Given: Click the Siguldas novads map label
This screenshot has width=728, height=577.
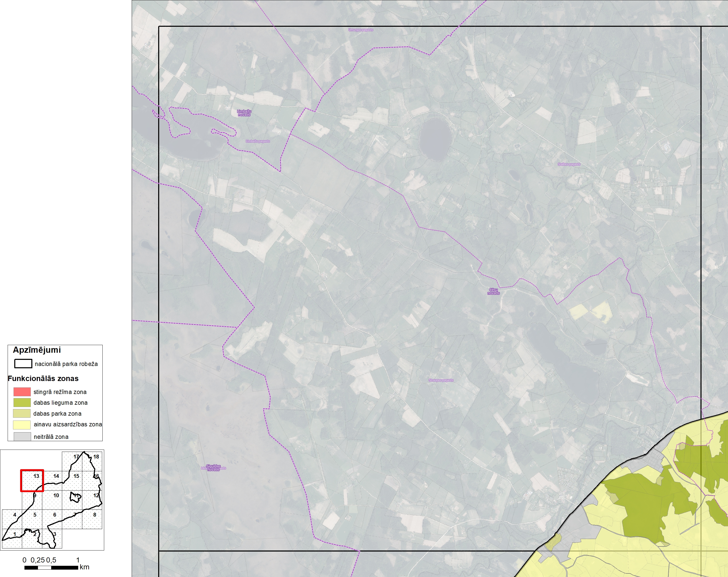Looking at the screenshot, I should tap(213, 468).
